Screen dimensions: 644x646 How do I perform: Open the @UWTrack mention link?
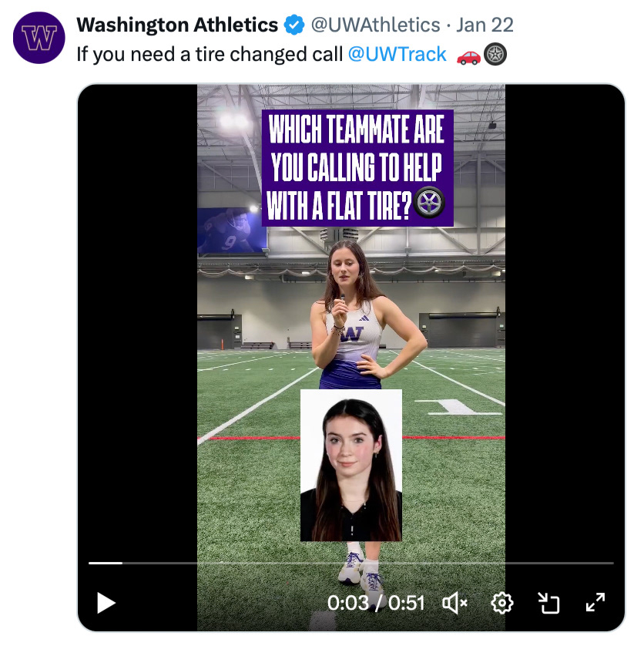tap(397, 54)
